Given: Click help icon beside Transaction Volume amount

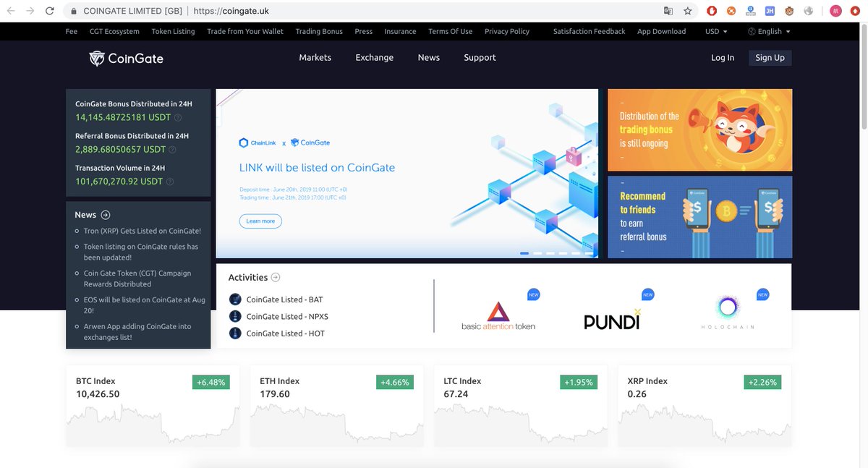Looking at the screenshot, I should (x=169, y=182).
